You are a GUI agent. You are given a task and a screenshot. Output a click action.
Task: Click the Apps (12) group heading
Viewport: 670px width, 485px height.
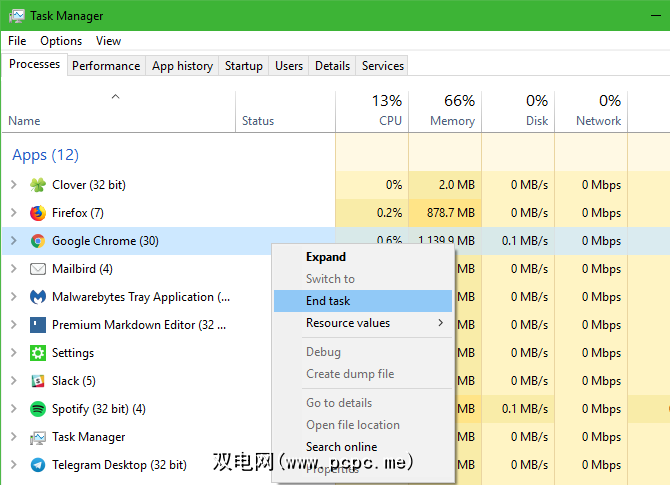pyautogui.click(x=45, y=155)
